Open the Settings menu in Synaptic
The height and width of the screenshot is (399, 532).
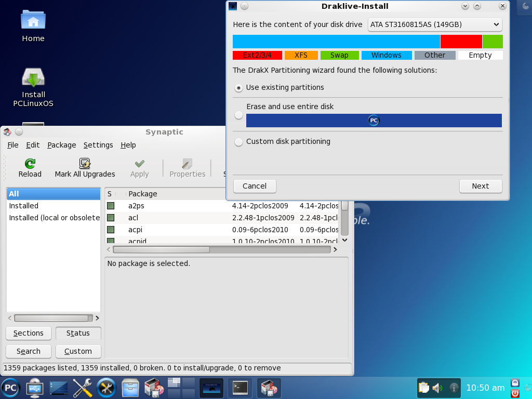point(98,145)
